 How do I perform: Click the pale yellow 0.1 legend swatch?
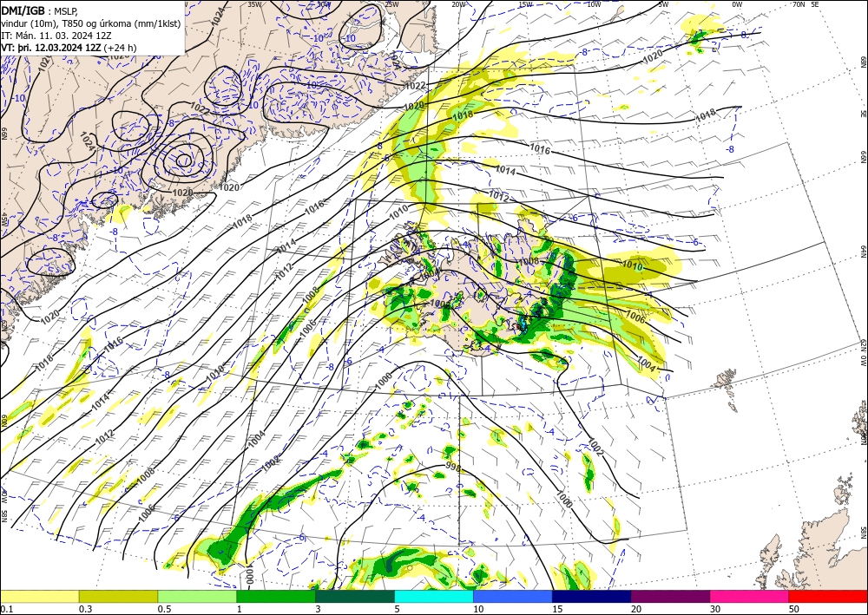pos(39,596)
